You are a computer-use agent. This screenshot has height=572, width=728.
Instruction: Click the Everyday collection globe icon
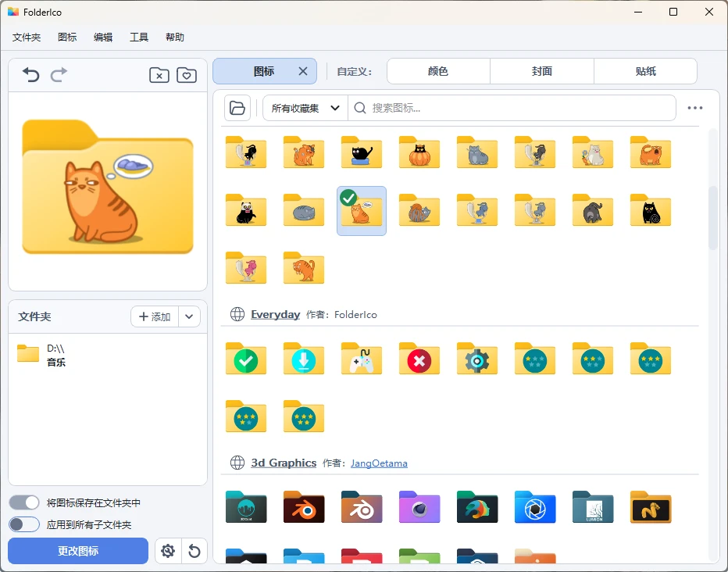pyautogui.click(x=237, y=314)
